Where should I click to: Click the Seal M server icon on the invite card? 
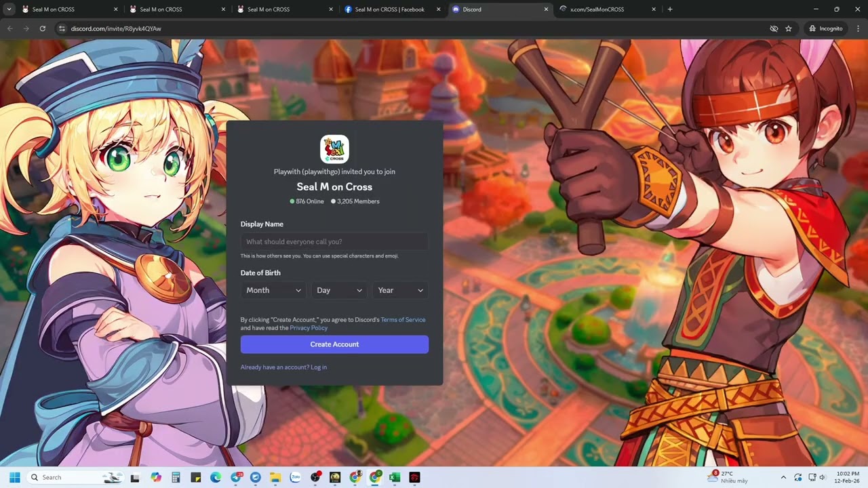pyautogui.click(x=334, y=149)
